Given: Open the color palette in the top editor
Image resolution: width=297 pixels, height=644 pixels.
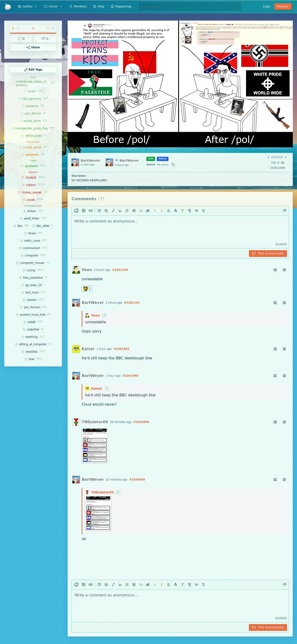Looking at the screenshot, I should click(99, 211).
